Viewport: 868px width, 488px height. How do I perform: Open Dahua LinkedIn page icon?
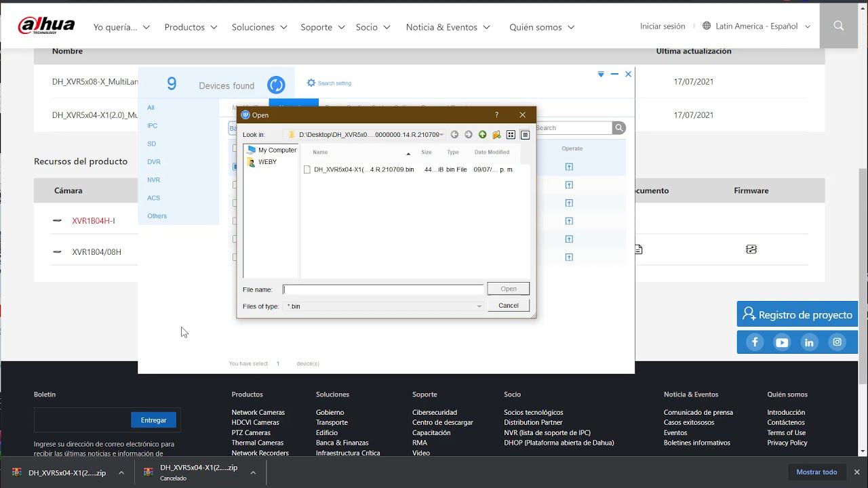tap(809, 342)
